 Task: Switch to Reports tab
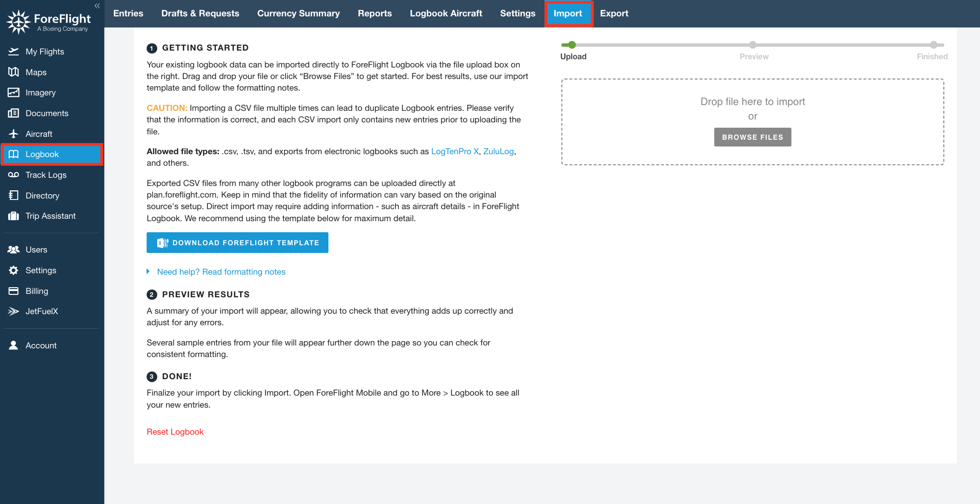click(x=375, y=13)
